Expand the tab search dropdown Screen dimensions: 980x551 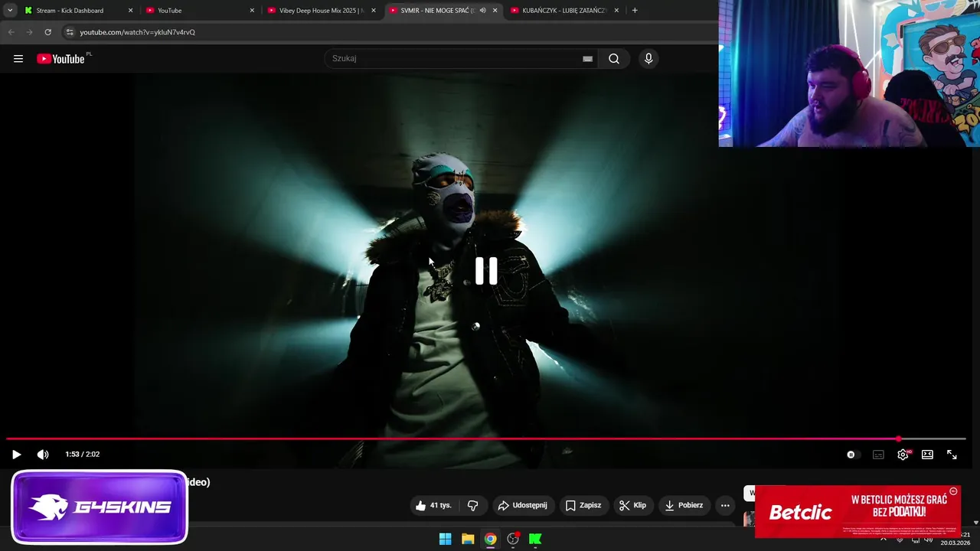(x=10, y=11)
